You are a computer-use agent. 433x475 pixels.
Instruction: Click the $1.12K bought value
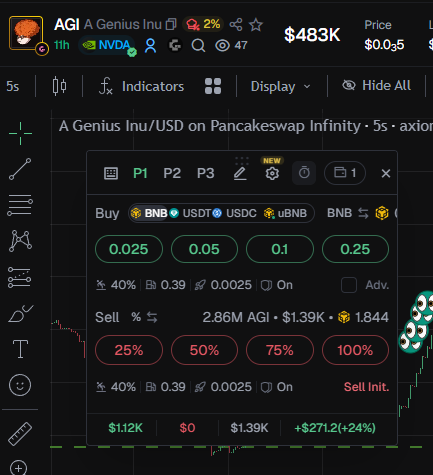pyautogui.click(x=125, y=428)
